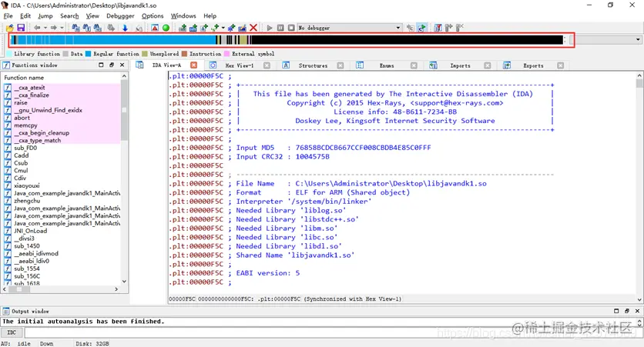Viewport: 644px width, 347px height.
Task: Click the Hex View-1 tab icon
Action: point(213,65)
